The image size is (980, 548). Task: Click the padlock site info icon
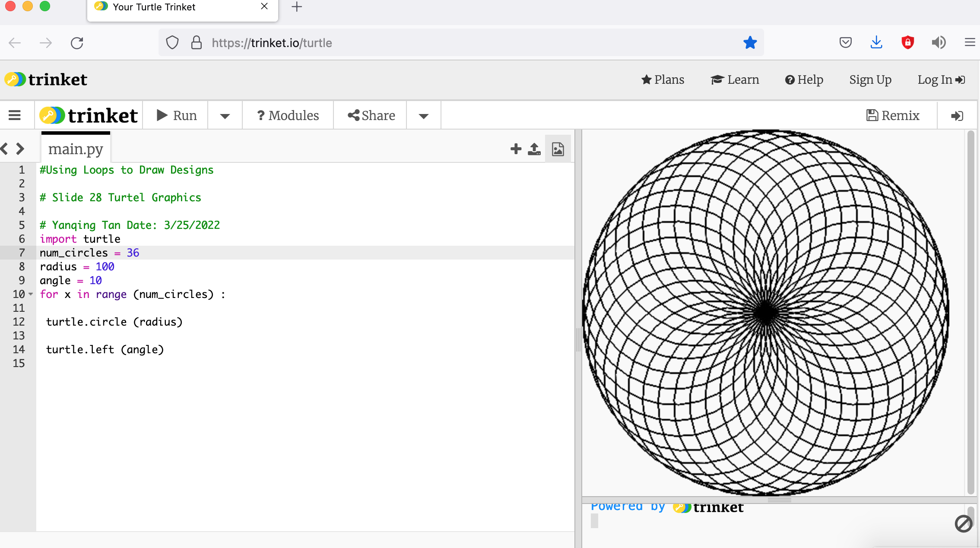(197, 43)
